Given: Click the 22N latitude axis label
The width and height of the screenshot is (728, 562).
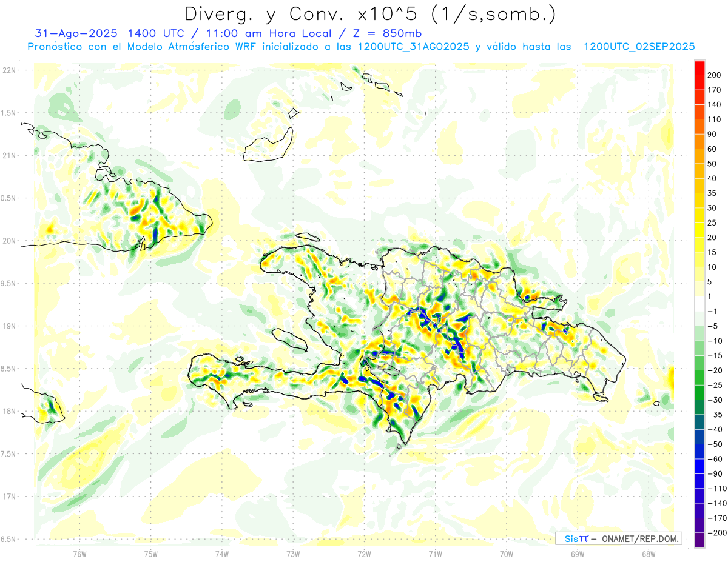Looking at the screenshot, I should coord(8,70).
